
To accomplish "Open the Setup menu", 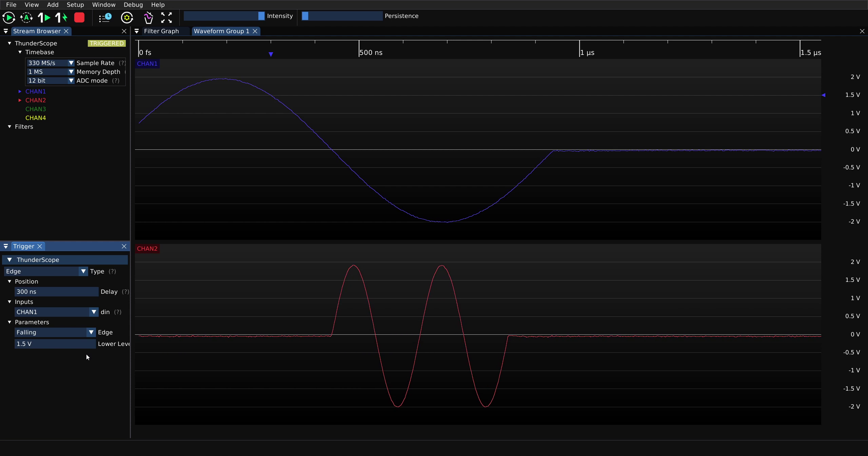I will tap(75, 5).
